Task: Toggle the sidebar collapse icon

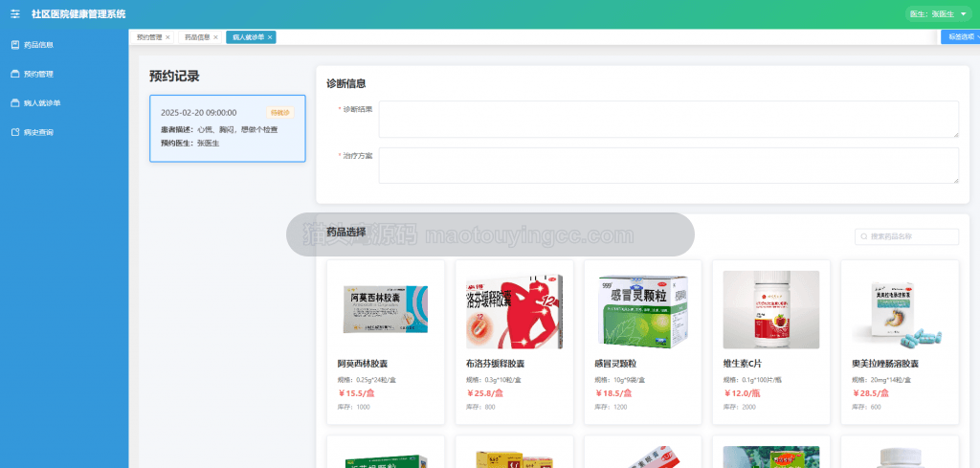Action: 15,13
